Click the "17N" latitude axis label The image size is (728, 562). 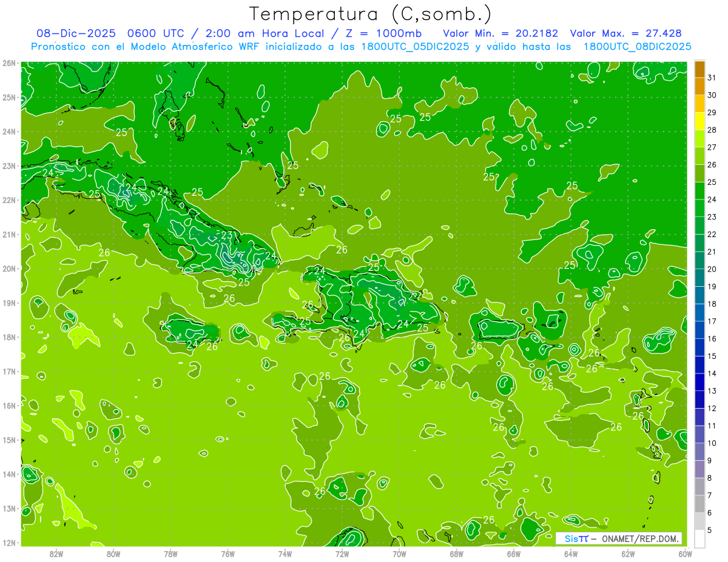[8, 372]
